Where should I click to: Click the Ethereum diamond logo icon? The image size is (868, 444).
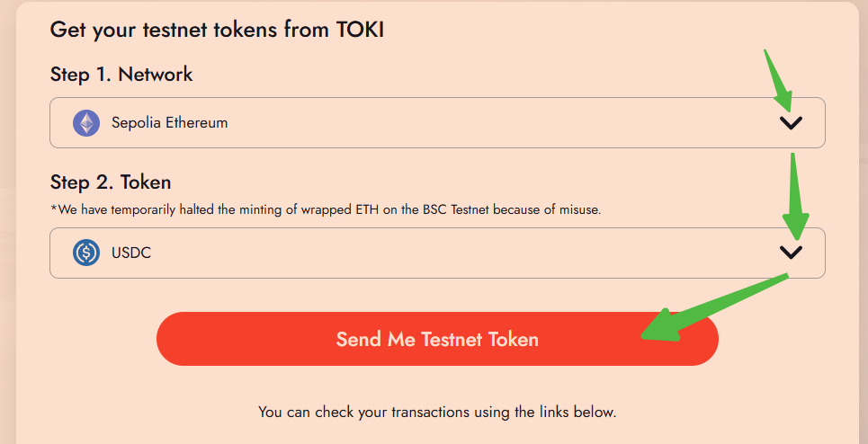[x=86, y=123]
